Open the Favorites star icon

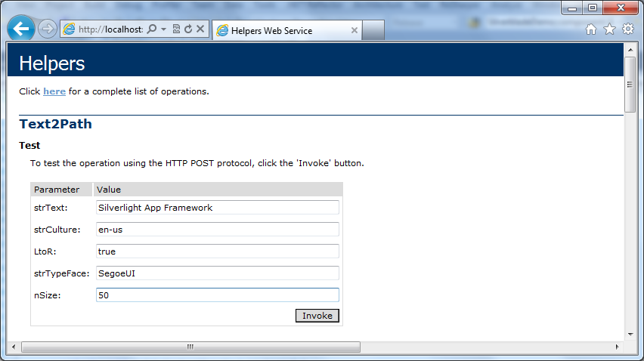[609, 29]
